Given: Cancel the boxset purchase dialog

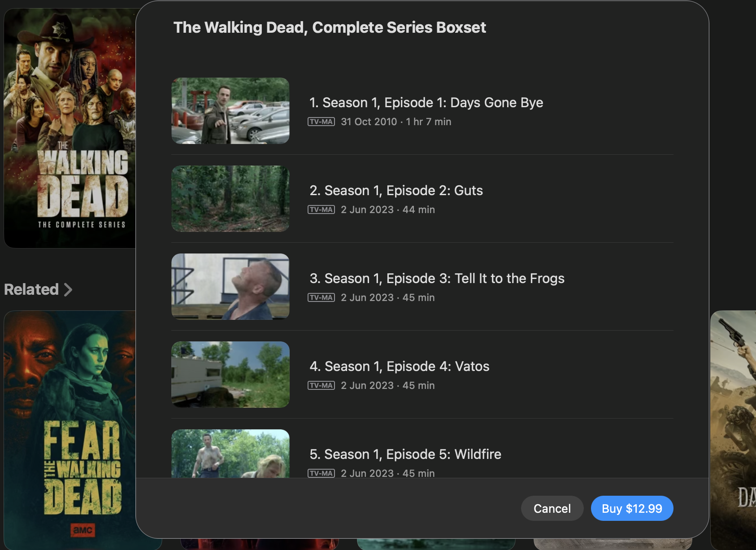Looking at the screenshot, I should 552,508.
